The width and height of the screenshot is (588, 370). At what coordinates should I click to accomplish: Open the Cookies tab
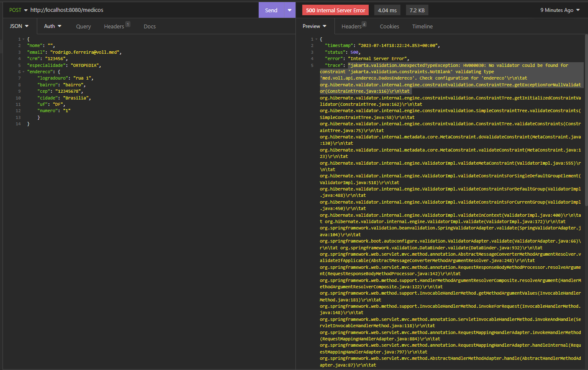389,26
